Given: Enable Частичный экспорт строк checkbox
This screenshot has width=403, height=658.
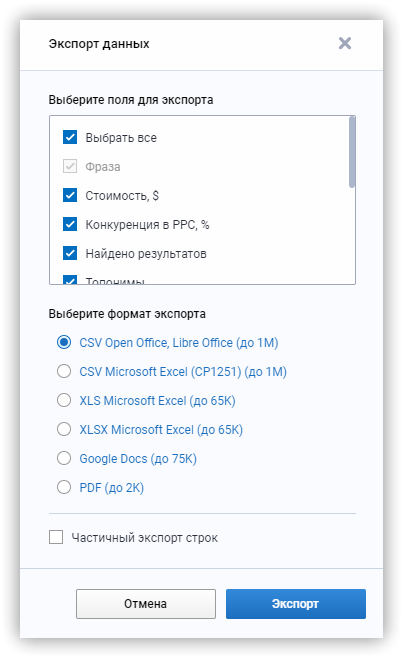Looking at the screenshot, I should pyautogui.click(x=56, y=537).
